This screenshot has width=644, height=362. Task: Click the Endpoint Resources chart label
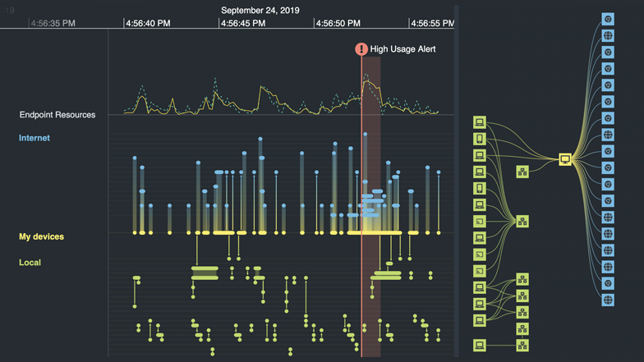[57, 115]
